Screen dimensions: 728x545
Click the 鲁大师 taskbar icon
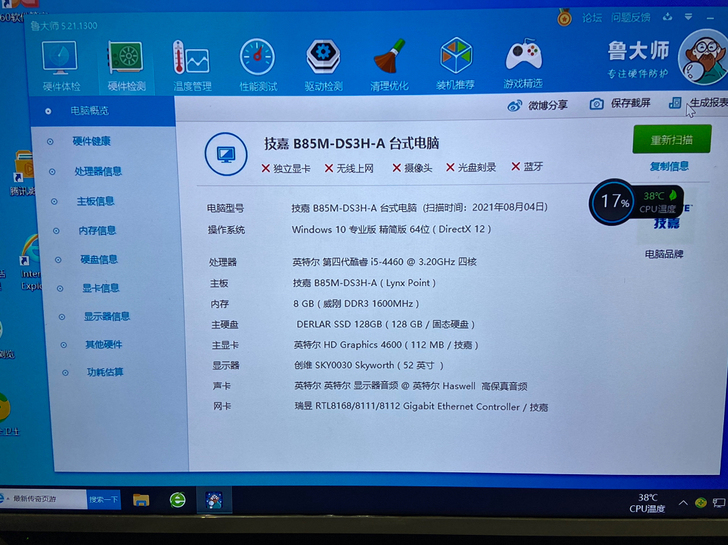pyautogui.click(x=214, y=500)
